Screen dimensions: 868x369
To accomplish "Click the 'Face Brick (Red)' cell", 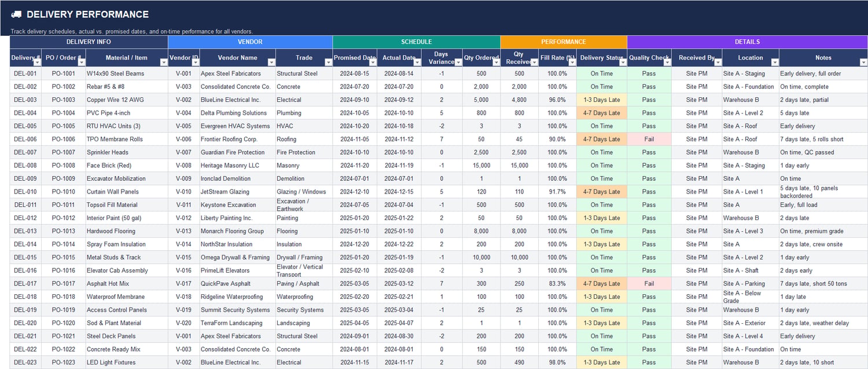I will tap(126, 166).
